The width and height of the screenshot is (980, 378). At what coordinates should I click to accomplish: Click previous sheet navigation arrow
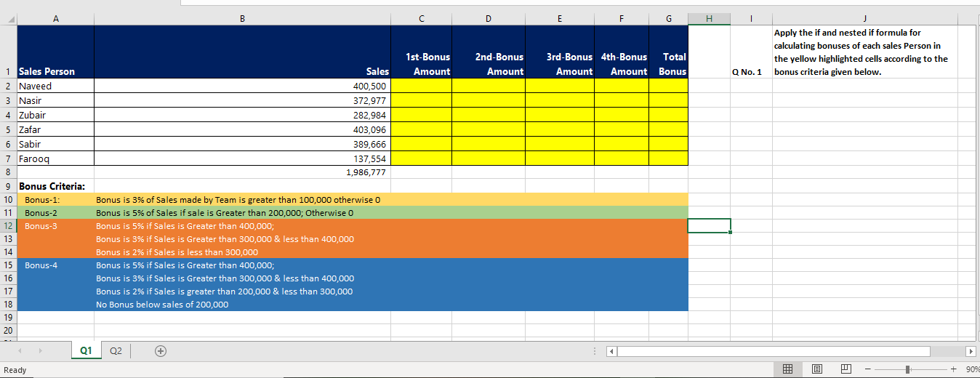tap(20, 350)
